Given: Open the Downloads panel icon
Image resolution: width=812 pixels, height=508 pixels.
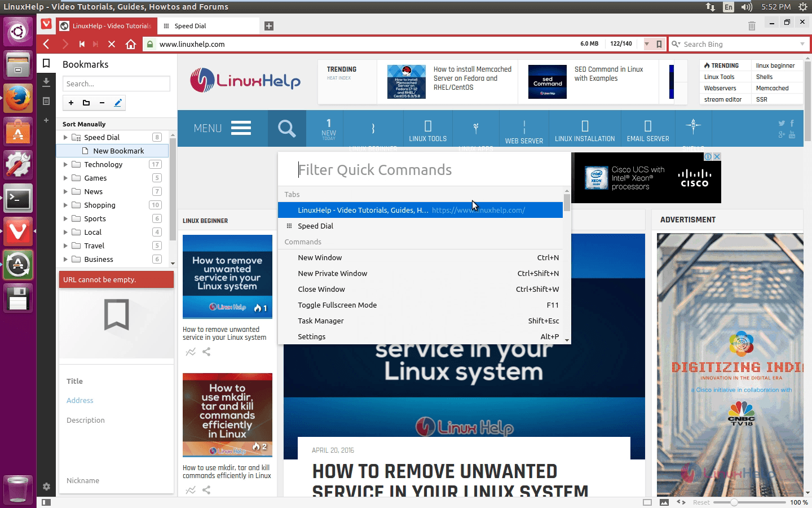Looking at the screenshot, I should tap(46, 82).
